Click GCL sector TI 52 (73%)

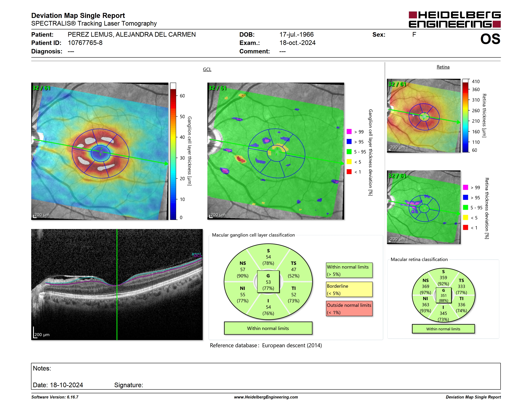(x=294, y=295)
